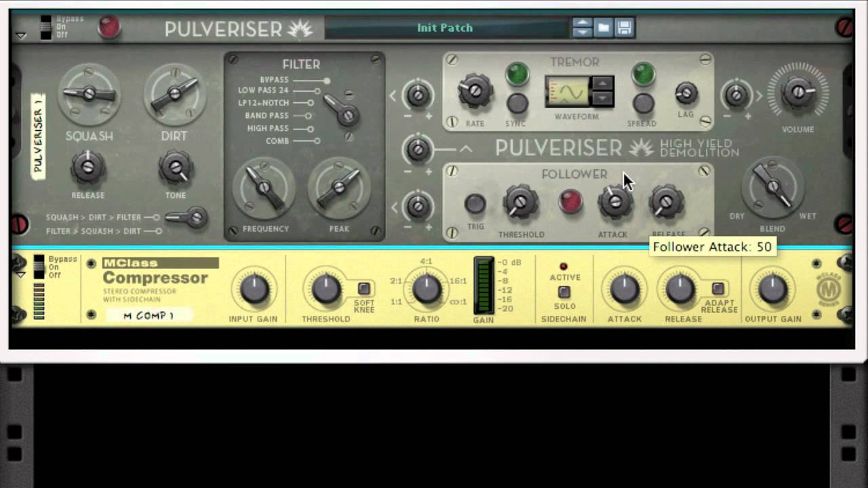Enable the Tremor Sync button
Screen dimensions: 868x488
coord(517,103)
